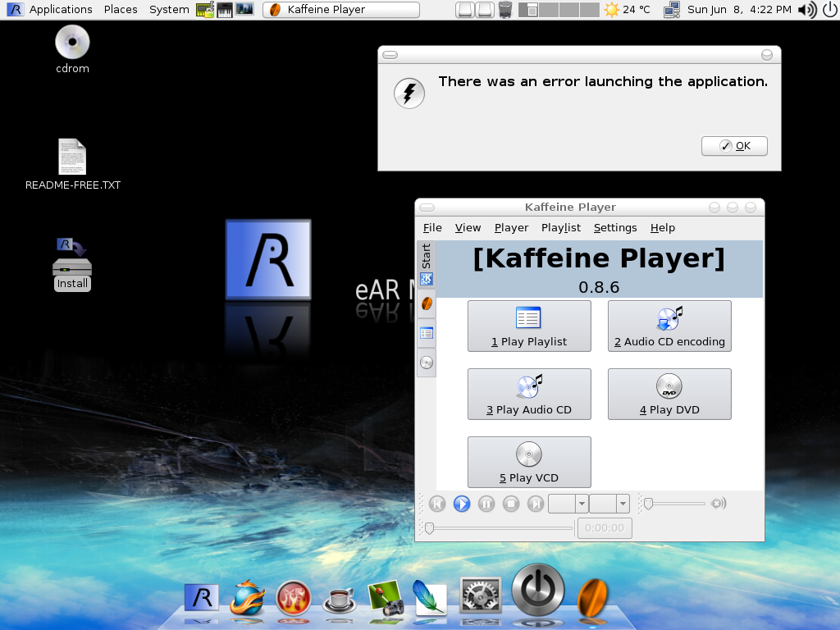This screenshot has width=840, height=630.
Task: Click the eAR logo icon in the dock
Action: coord(202,597)
